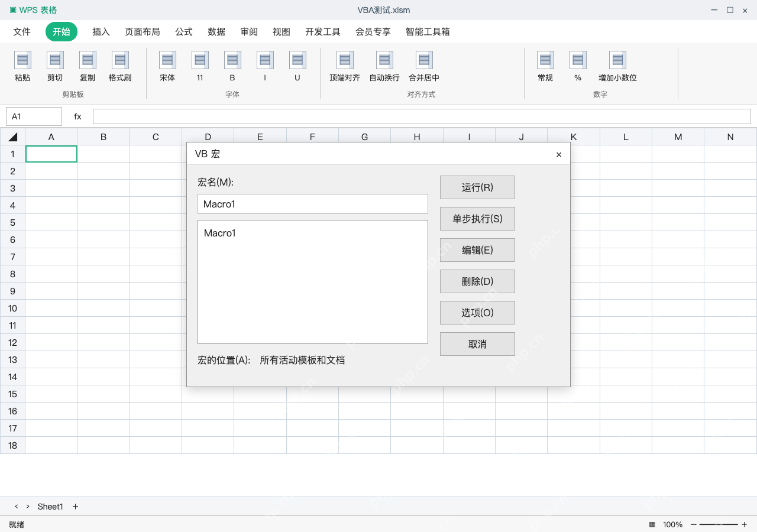
Task: Select column header B
Action: coord(103,137)
